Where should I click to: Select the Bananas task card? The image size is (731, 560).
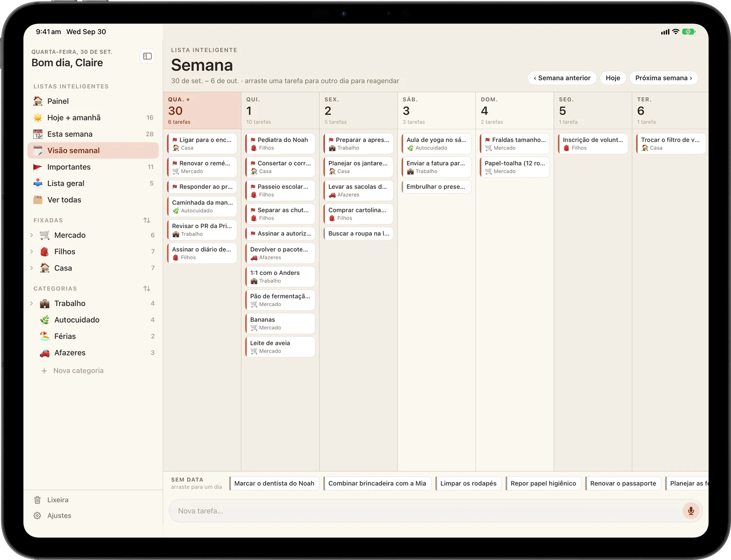(280, 324)
